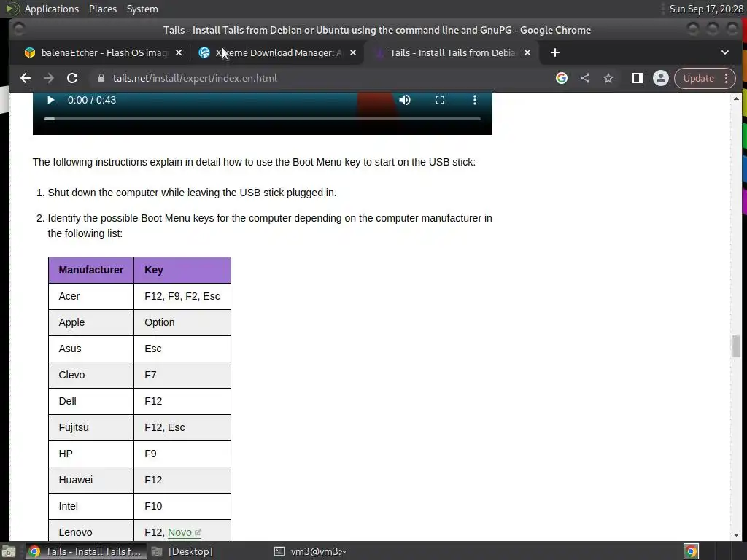Viewport: 747px width, 560px height.
Task: Select the Tails install tab
Action: pos(452,52)
